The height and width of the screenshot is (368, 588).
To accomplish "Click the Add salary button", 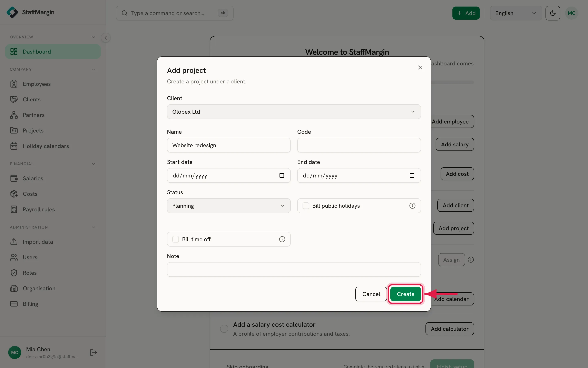I will coord(455,144).
